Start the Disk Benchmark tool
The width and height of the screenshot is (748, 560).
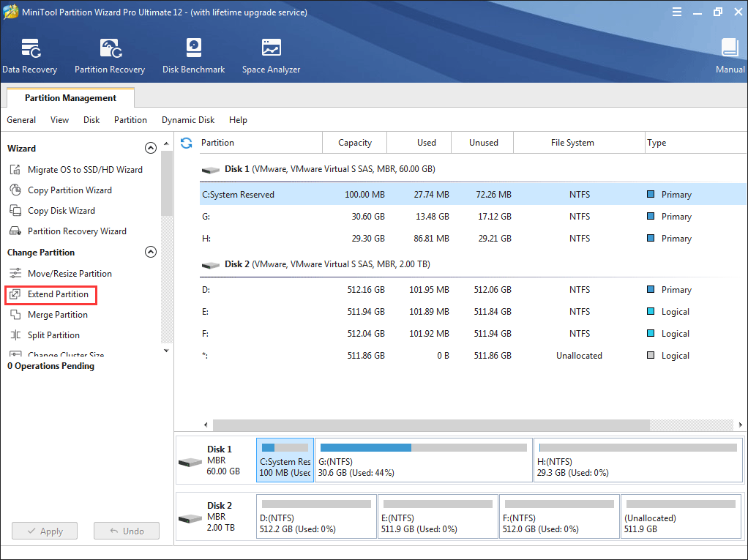pyautogui.click(x=193, y=56)
